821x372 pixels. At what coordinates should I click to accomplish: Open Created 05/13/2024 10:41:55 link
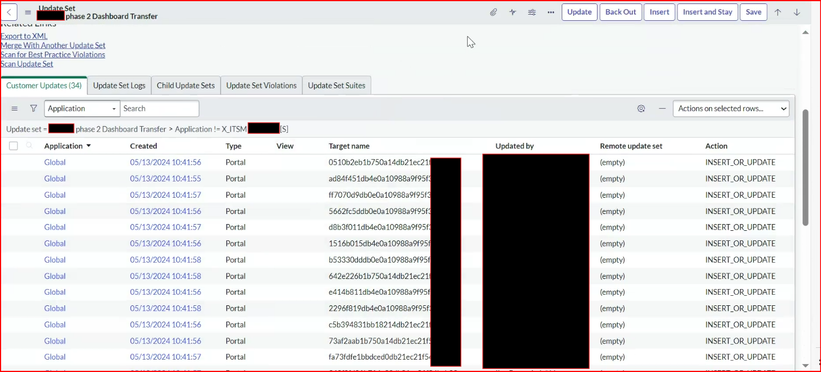(165, 179)
